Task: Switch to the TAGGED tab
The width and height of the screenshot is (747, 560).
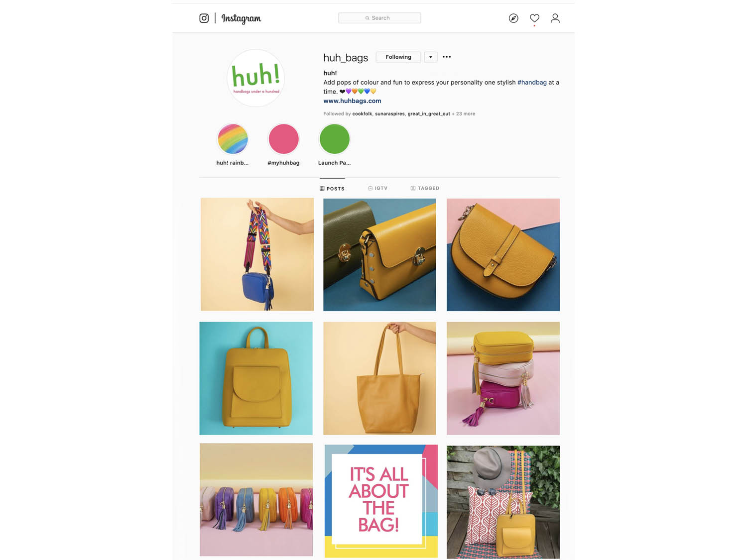Action: pos(425,188)
